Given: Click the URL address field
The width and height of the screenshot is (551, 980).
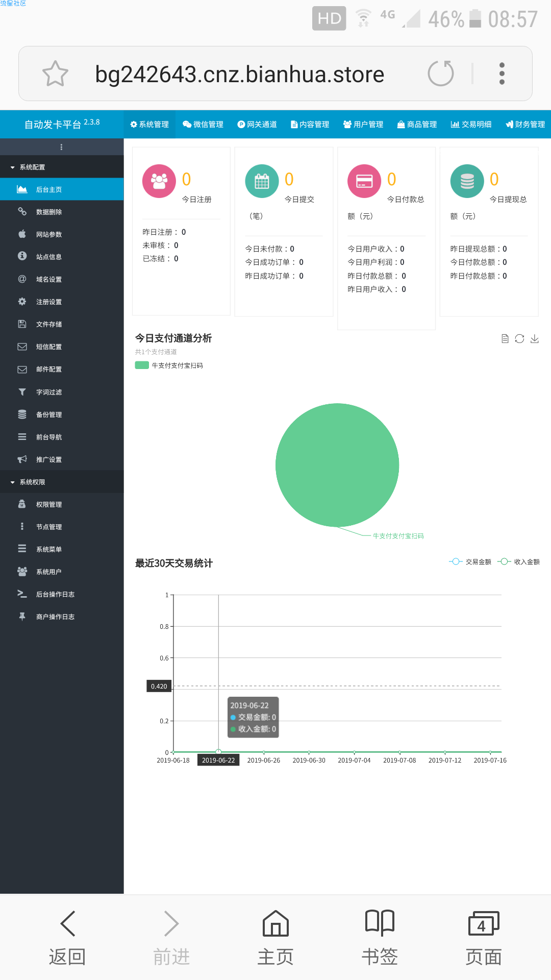Looking at the screenshot, I should coord(239,74).
